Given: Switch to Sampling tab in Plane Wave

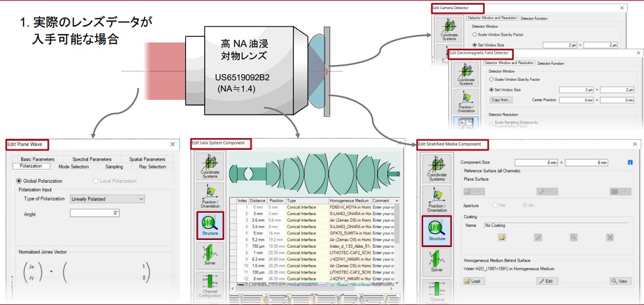Looking at the screenshot, I should [x=114, y=166].
